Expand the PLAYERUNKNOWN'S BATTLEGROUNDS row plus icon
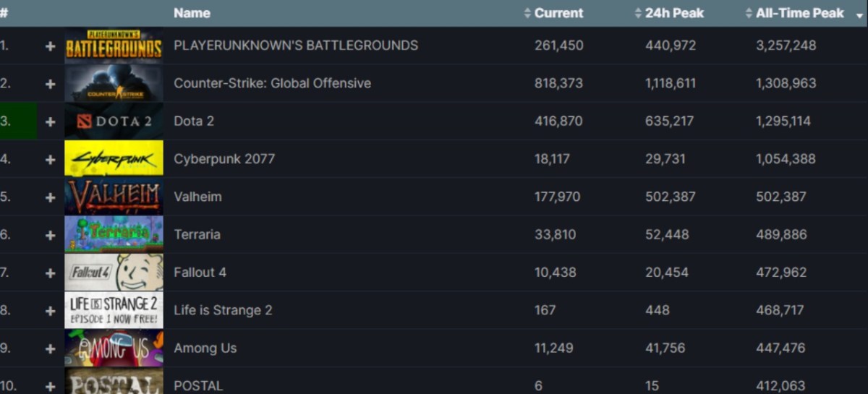This screenshot has width=868, height=394. tap(50, 46)
